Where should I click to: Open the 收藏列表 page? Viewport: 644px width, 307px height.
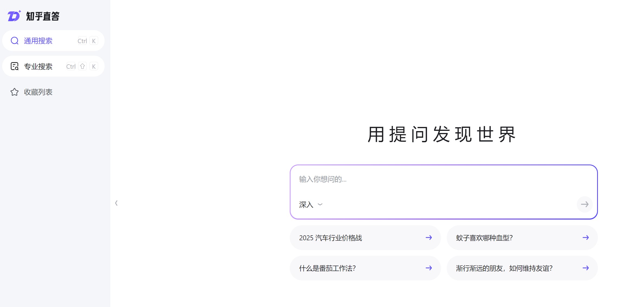click(x=38, y=92)
